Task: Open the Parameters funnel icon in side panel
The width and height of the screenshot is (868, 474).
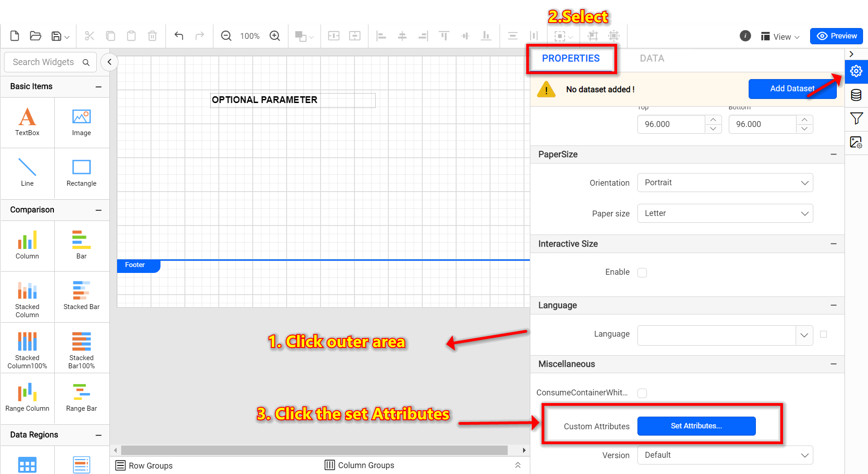Action: click(856, 118)
